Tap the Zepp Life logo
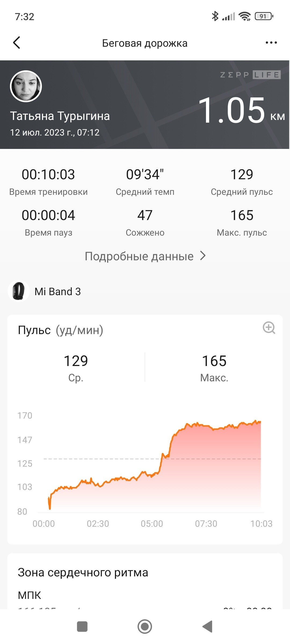The width and height of the screenshot is (290, 644). (x=250, y=75)
